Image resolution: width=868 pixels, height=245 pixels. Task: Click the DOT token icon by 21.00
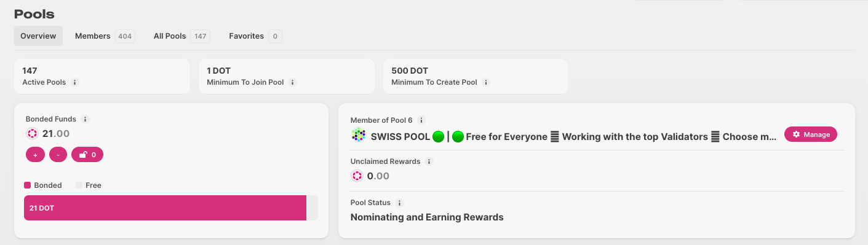click(32, 133)
